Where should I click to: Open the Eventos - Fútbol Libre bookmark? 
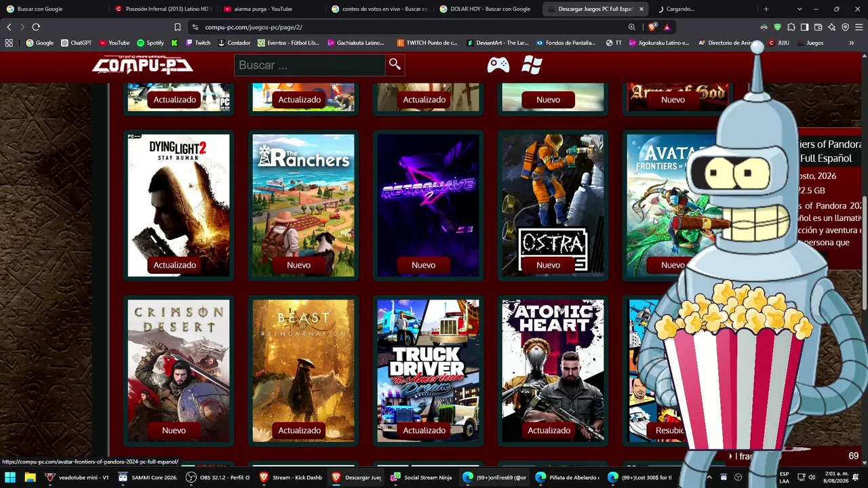288,43
